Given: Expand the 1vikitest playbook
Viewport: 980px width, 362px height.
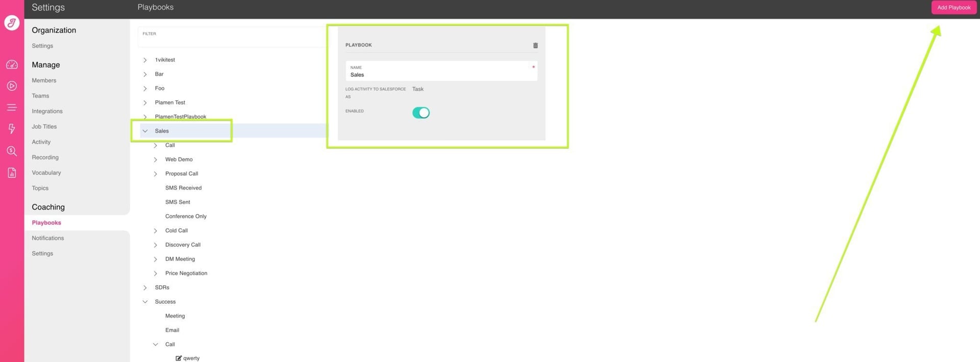Looking at the screenshot, I should click(x=145, y=60).
